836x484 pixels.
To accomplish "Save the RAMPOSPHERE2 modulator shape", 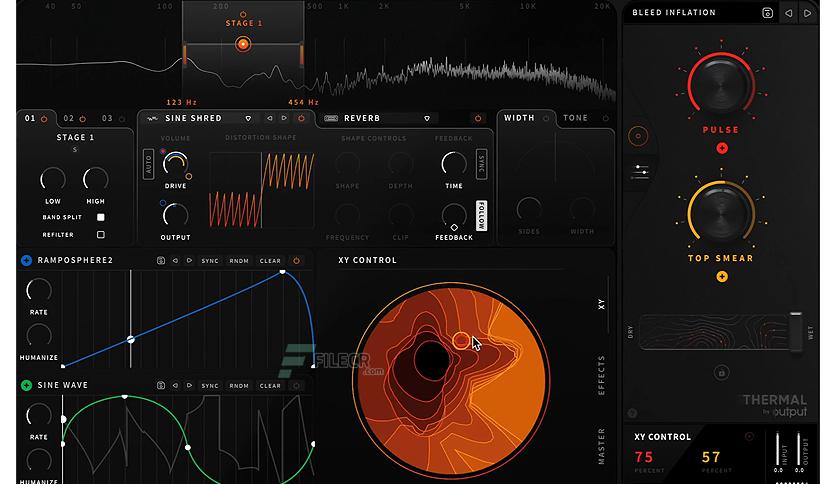I will coord(160,261).
